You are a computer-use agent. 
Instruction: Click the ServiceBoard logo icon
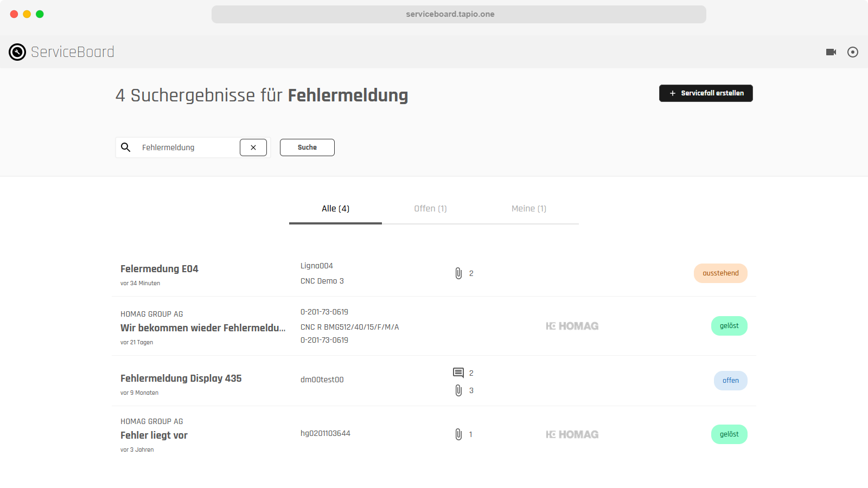coord(17,52)
